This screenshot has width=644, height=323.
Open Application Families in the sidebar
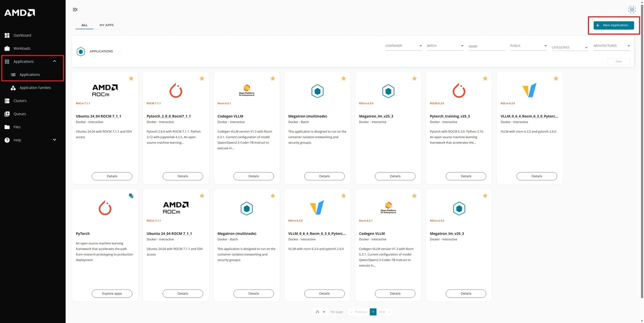click(35, 88)
